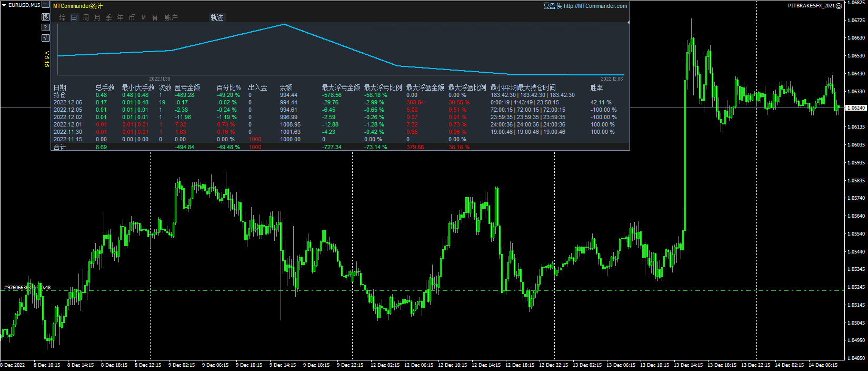Switch to the 周 weekly statistics tab

[x=86, y=17]
